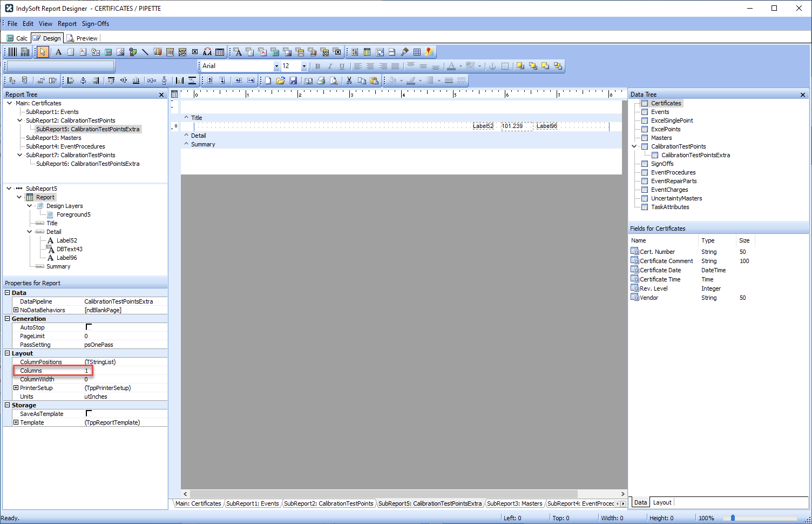The height and width of the screenshot is (524, 812).
Task: Choose the Label tool in the toolbar
Action: pos(58,52)
